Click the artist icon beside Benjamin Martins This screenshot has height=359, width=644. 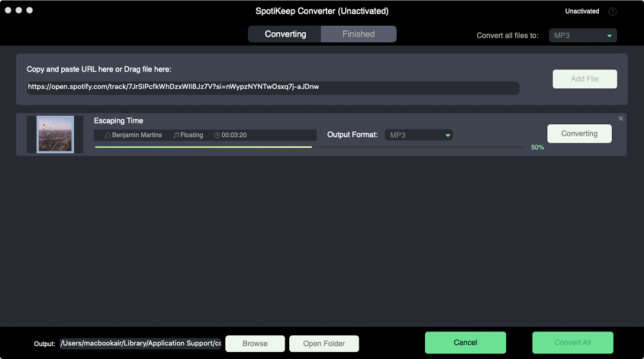click(x=107, y=135)
